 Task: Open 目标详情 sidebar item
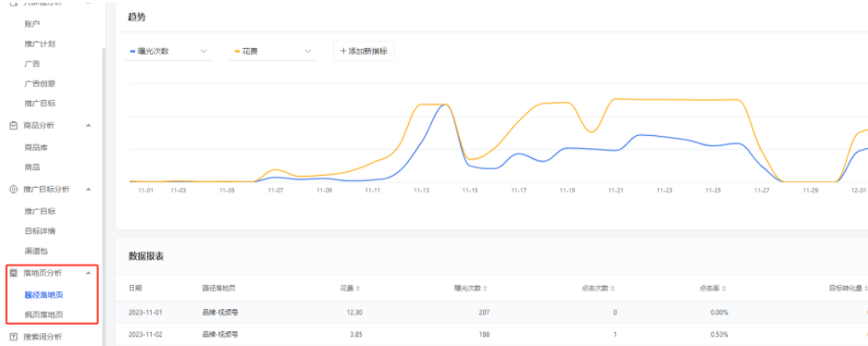click(x=40, y=231)
